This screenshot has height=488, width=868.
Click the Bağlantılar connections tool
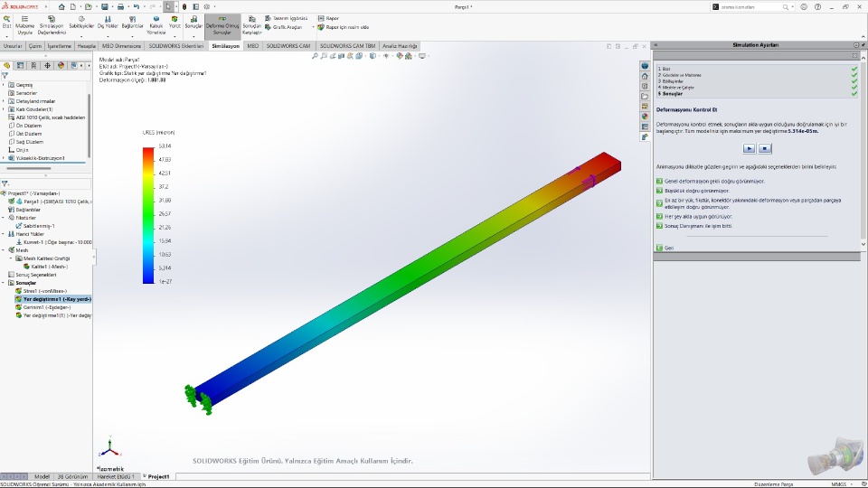(132, 22)
